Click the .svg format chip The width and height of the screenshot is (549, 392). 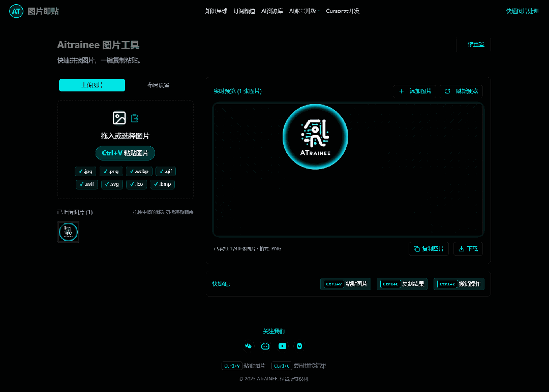point(112,184)
